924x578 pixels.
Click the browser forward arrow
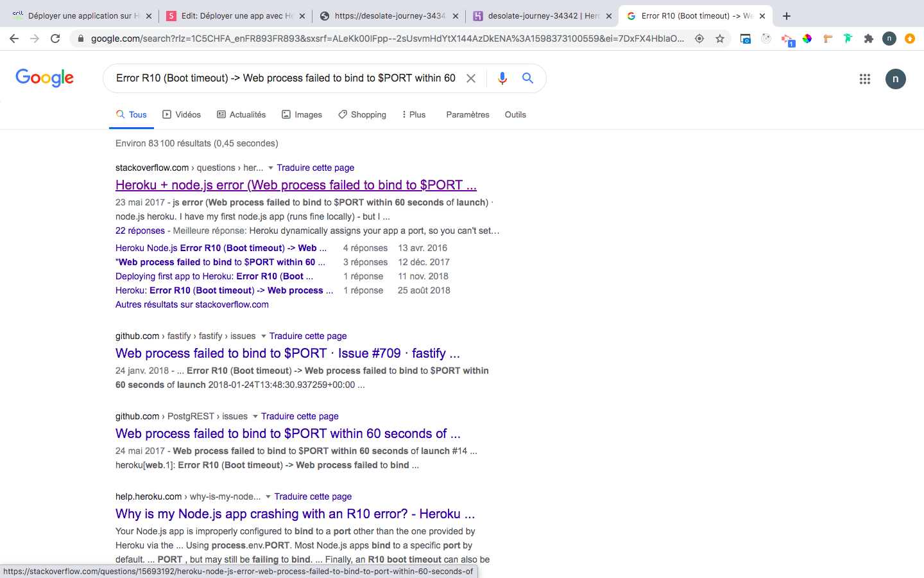point(35,39)
